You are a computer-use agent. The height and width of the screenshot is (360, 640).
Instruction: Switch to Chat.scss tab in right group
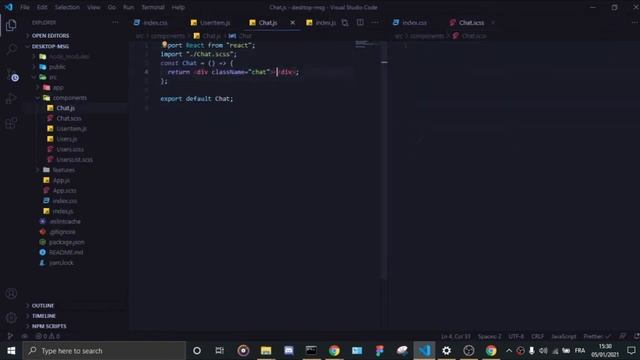[x=471, y=22]
